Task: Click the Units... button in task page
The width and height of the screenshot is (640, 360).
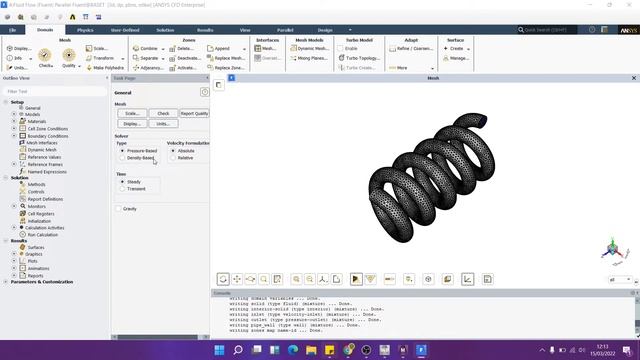Action: (x=163, y=123)
